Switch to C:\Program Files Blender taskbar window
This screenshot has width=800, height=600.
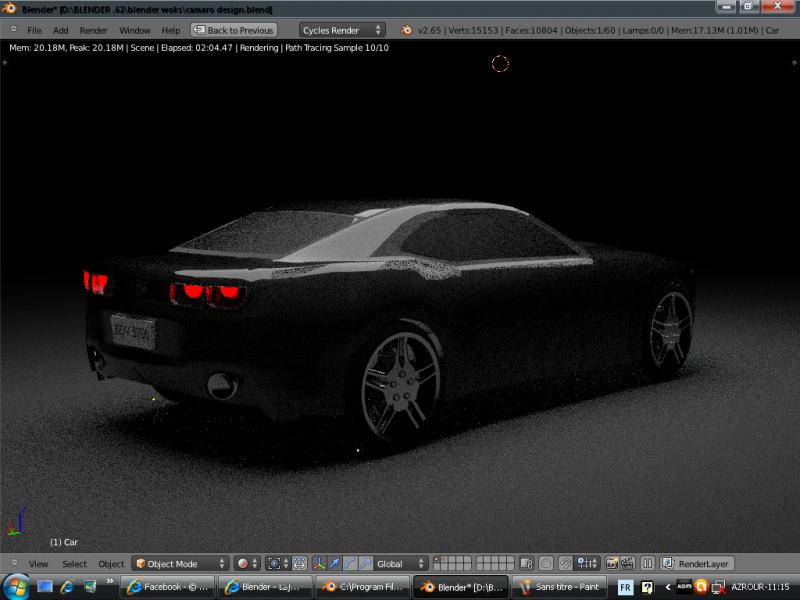coord(362,587)
